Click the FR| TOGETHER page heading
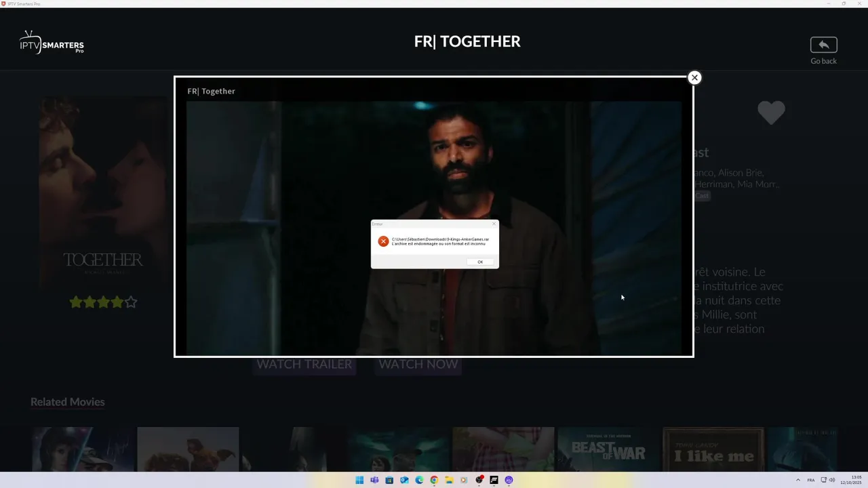The image size is (868, 488). point(467,41)
